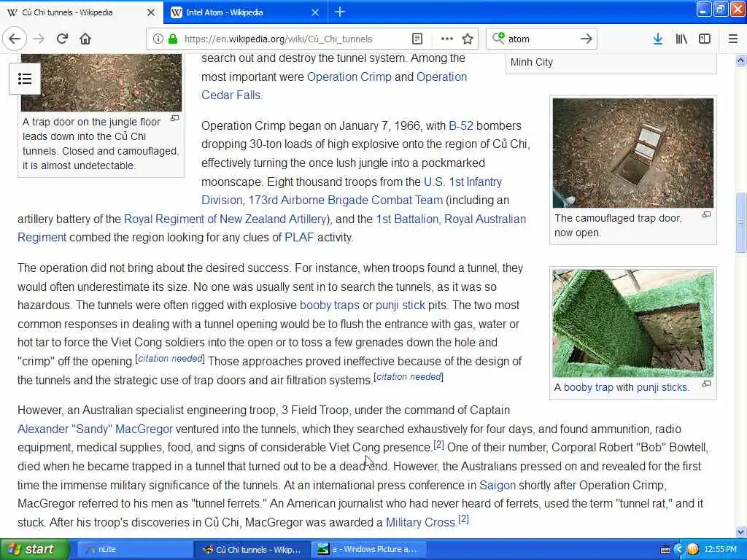This screenshot has width=747, height=560.
Task: Show site information icon in address bar
Action: click(158, 39)
